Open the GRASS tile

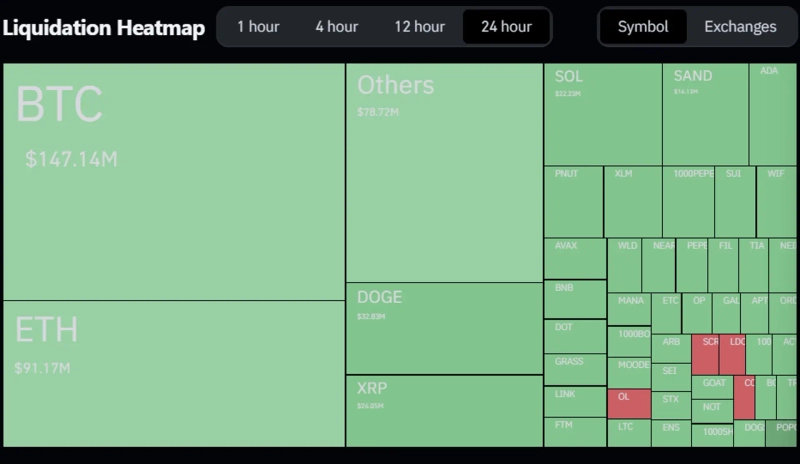pyautogui.click(x=575, y=369)
